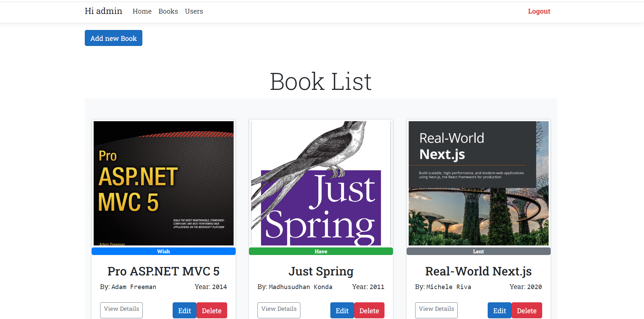This screenshot has width=644, height=319.
Task: Navigate to the Home page
Action: coord(142,11)
